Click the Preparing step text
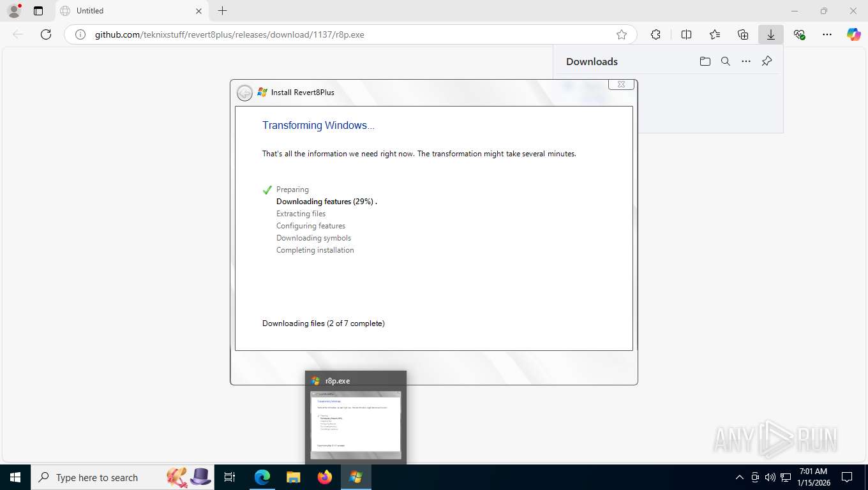 click(x=292, y=189)
